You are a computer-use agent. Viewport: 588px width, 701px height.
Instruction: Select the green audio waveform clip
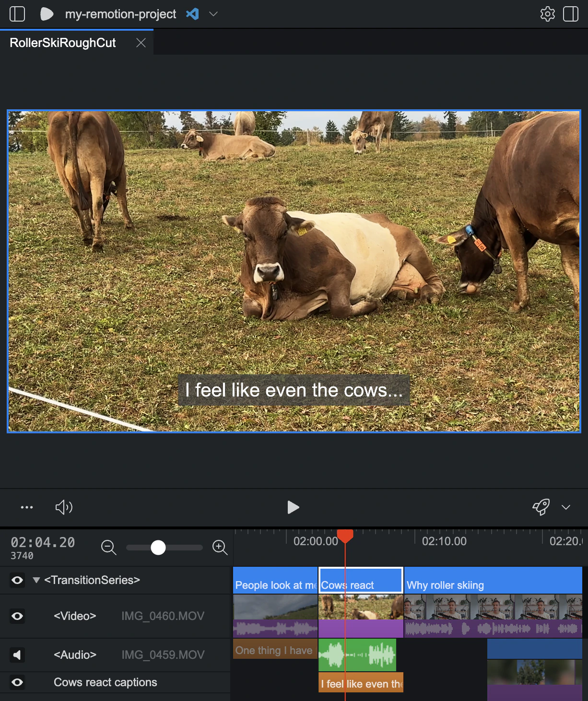tap(357, 654)
